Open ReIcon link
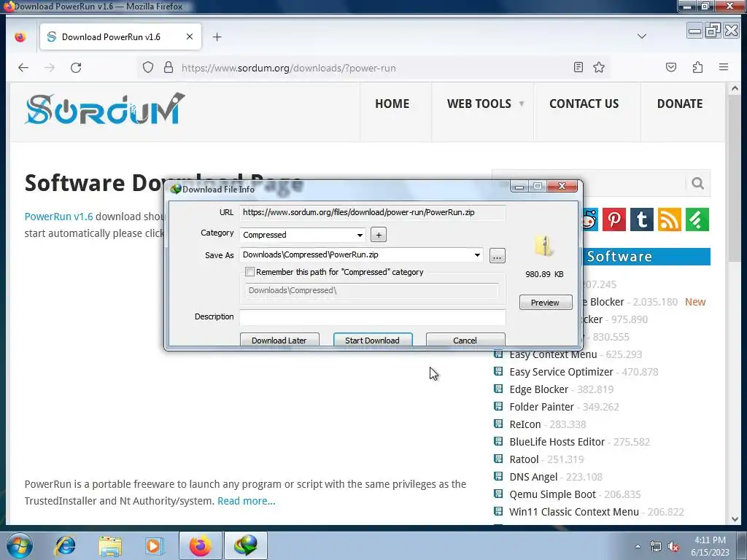 (525, 424)
